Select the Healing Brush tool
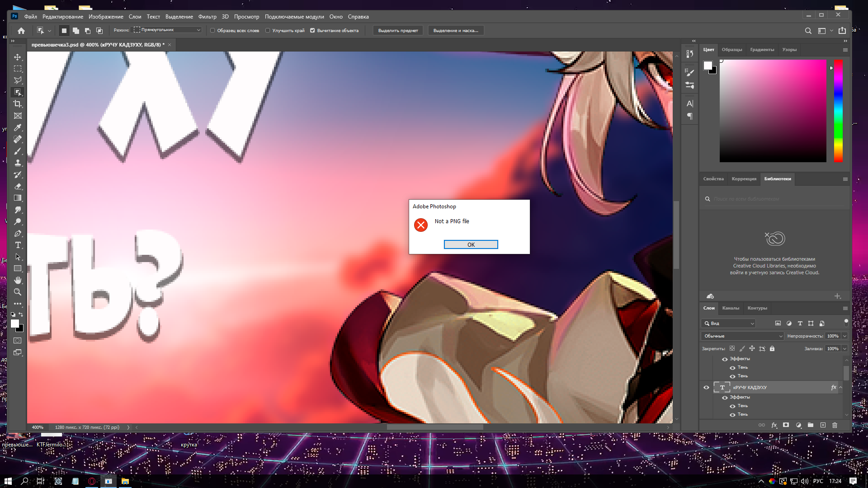 tap(18, 139)
